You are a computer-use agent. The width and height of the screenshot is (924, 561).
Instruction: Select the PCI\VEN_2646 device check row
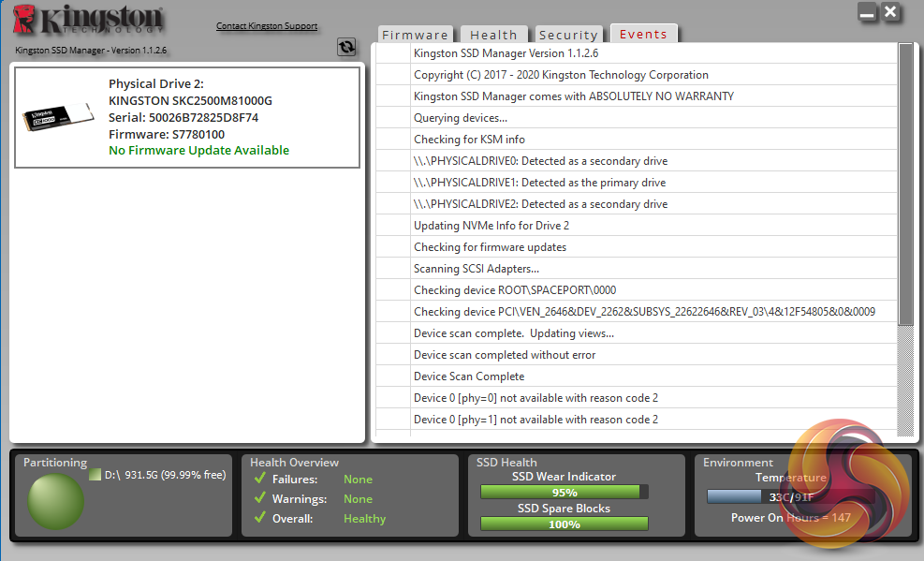click(x=637, y=312)
